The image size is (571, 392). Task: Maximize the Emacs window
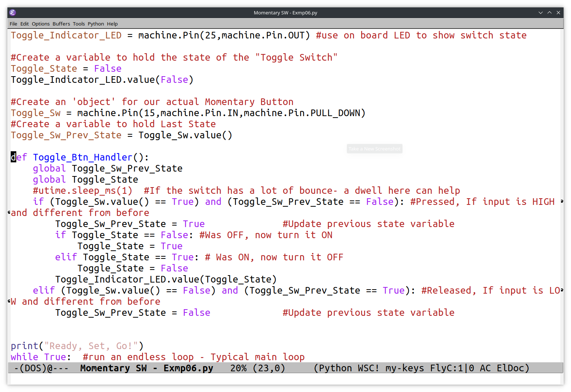550,13
